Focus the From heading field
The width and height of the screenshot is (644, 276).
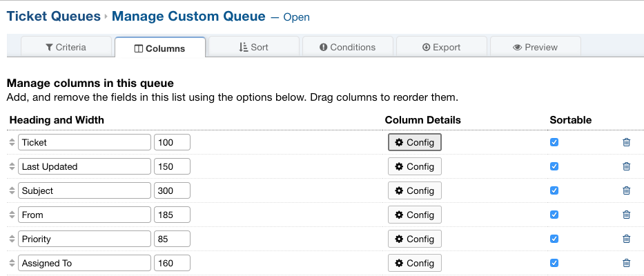pos(85,215)
